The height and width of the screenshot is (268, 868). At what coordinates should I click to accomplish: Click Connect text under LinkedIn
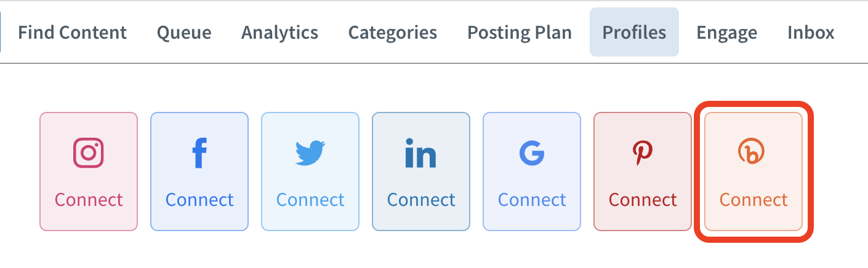pyautogui.click(x=421, y=200)
